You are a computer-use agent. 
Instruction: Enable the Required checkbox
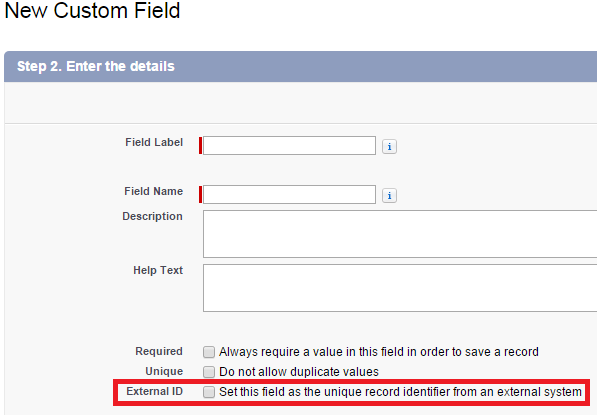click(x=209, y=352)
